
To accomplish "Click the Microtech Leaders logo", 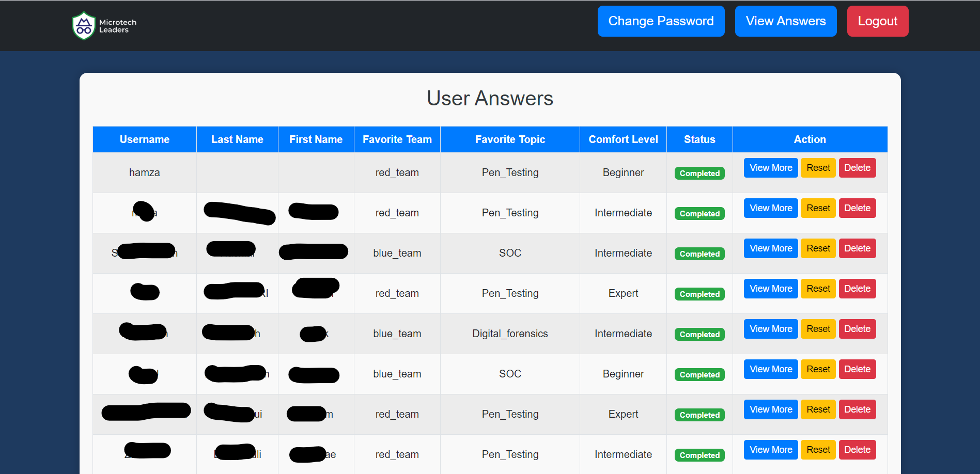I will (103, 25).
